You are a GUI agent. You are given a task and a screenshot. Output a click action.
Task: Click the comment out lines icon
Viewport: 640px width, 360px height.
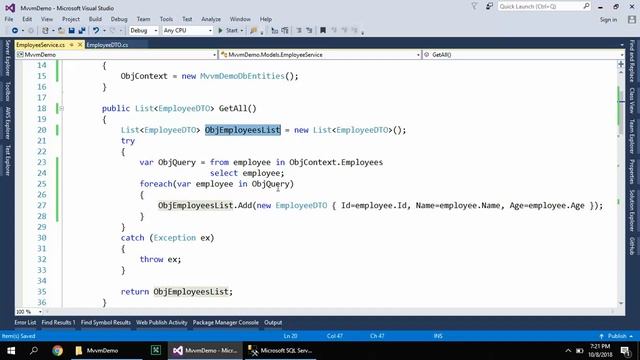coord(275,31)
